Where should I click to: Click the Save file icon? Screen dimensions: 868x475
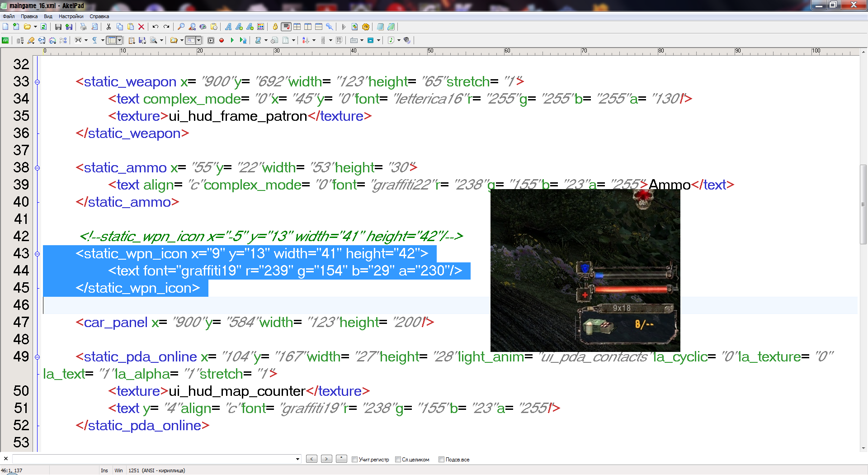[x=58, y=27]
